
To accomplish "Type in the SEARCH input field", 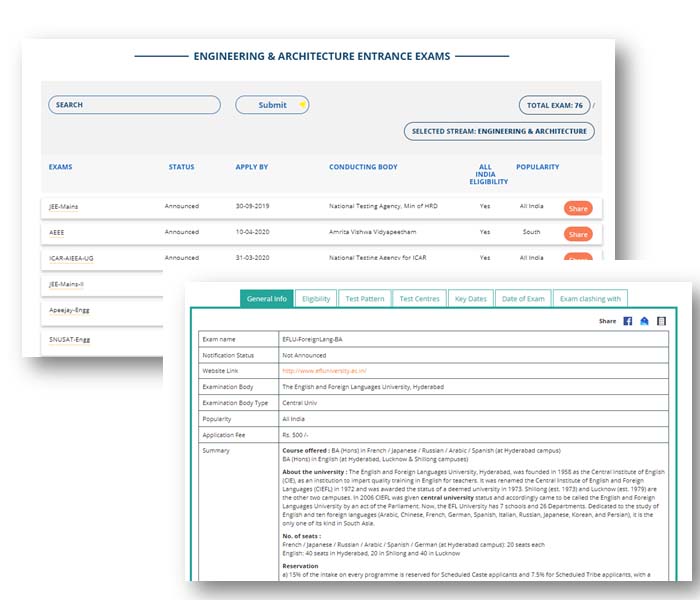I will pos(134,105).
